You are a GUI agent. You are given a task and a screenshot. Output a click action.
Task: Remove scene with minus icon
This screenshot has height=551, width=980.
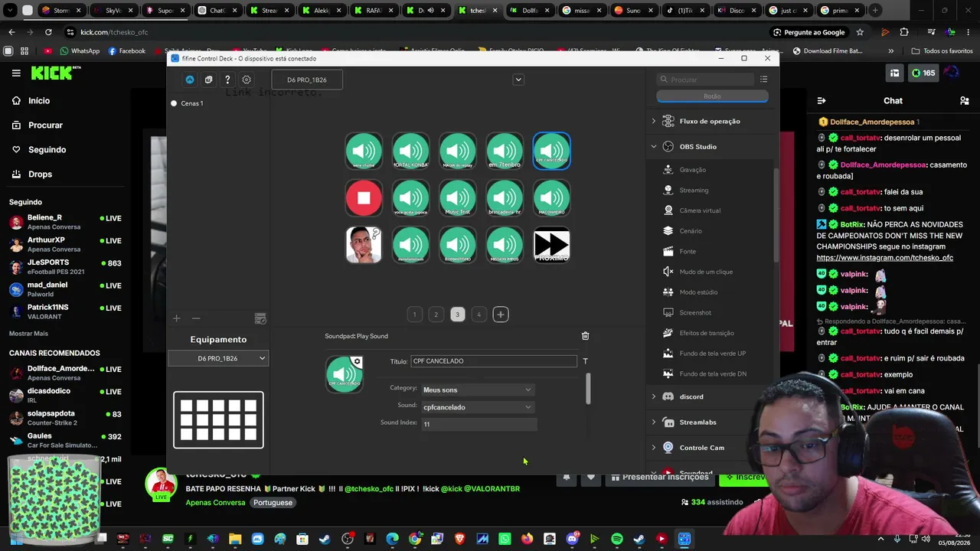pyautogui.click(x=196, y=318)
